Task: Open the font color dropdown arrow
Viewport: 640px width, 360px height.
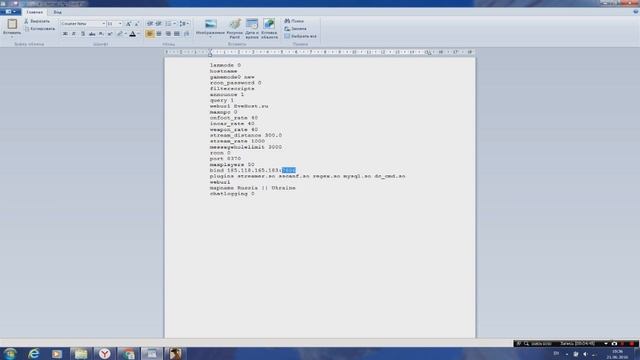Action: point(138,34)
